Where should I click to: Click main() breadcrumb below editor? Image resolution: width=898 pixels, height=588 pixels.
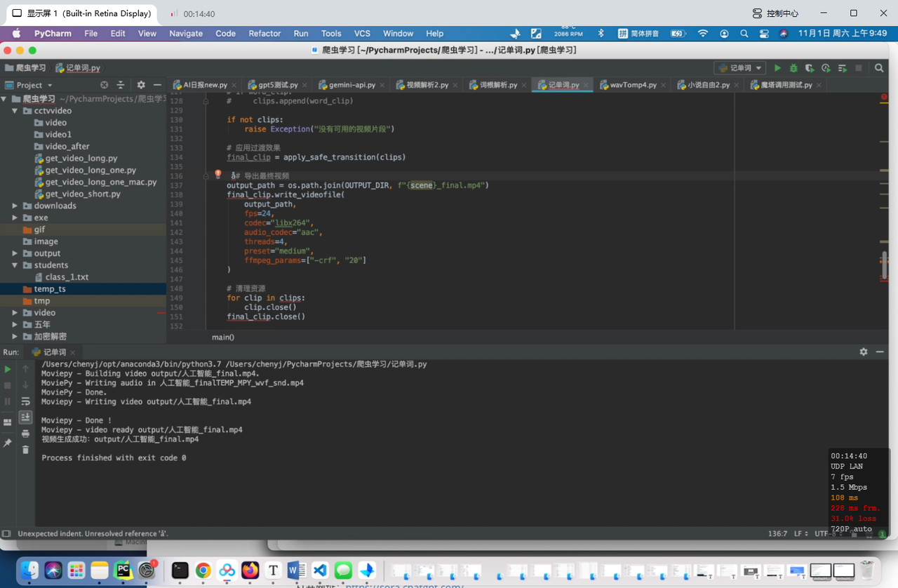coord(223,338)
